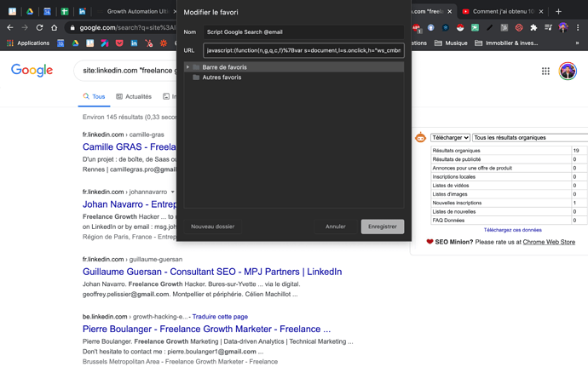Open the Musique bookmarks folder
Screen dimensions: 588x367
tap(451, 43)
